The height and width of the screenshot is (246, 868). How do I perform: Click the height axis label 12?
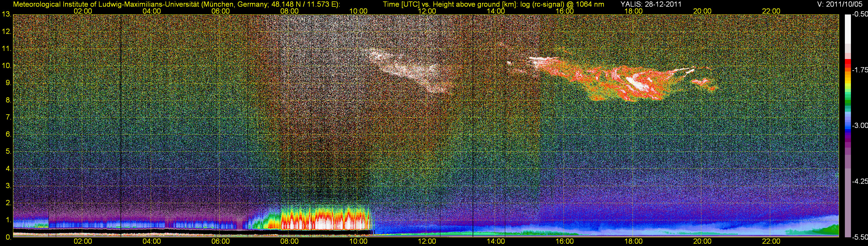click(x=6, y=32)
